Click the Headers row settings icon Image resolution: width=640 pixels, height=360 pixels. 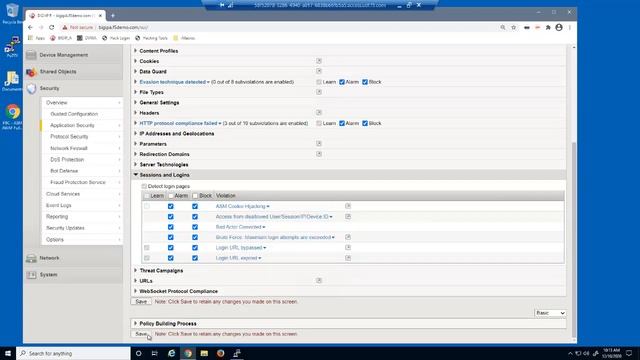point(319,112)
